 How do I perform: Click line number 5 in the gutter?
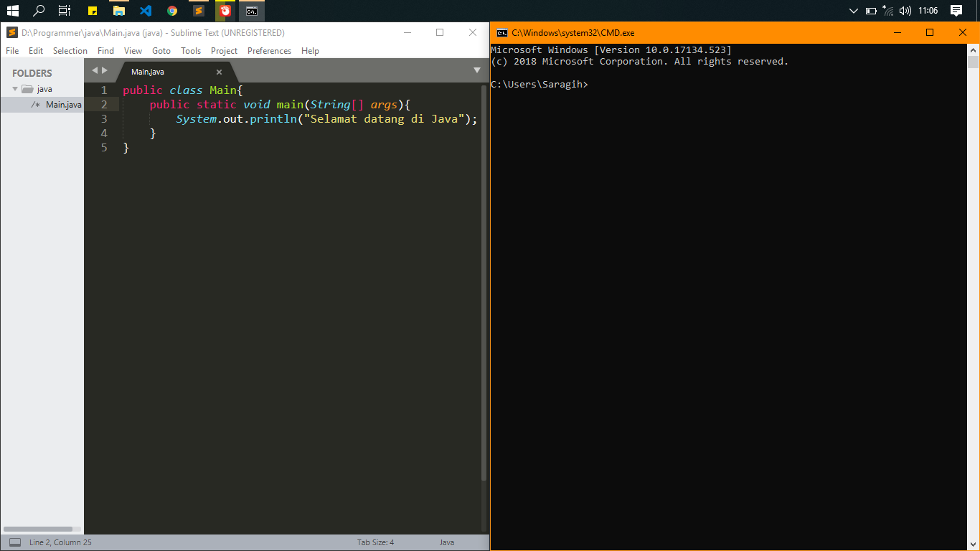coord(104,148)
